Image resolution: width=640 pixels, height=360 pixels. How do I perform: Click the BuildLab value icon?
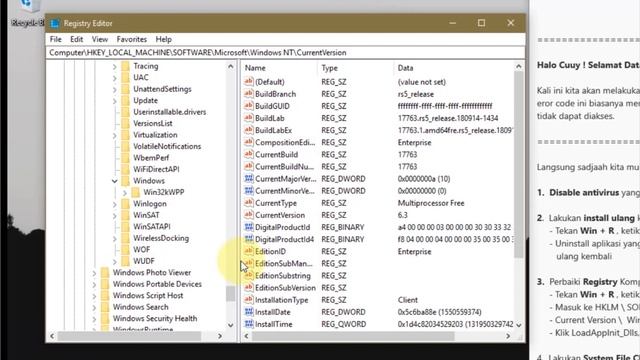(249, 118)
